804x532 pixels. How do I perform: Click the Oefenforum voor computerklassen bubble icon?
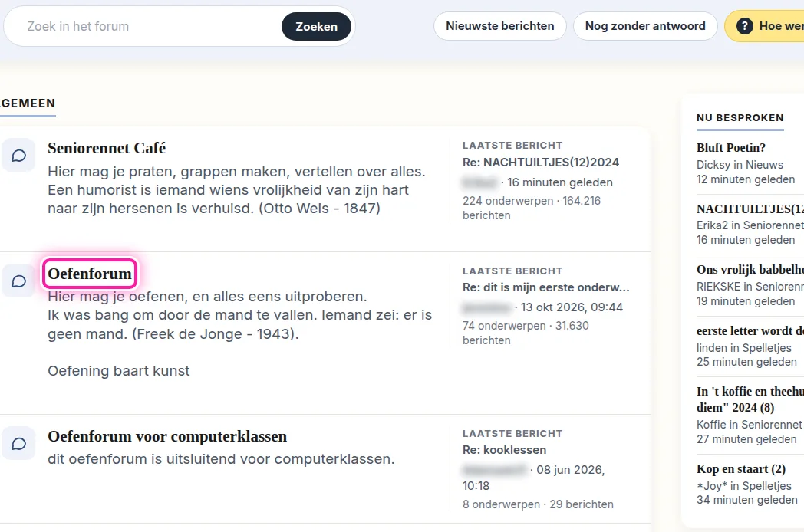click(x=18, y=443)
